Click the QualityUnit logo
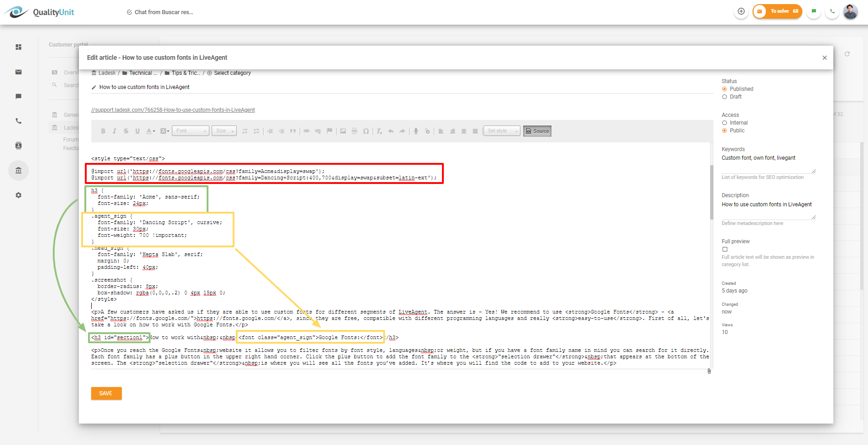Viewport: 868px width, 445px height. click(x=40, y=12)
